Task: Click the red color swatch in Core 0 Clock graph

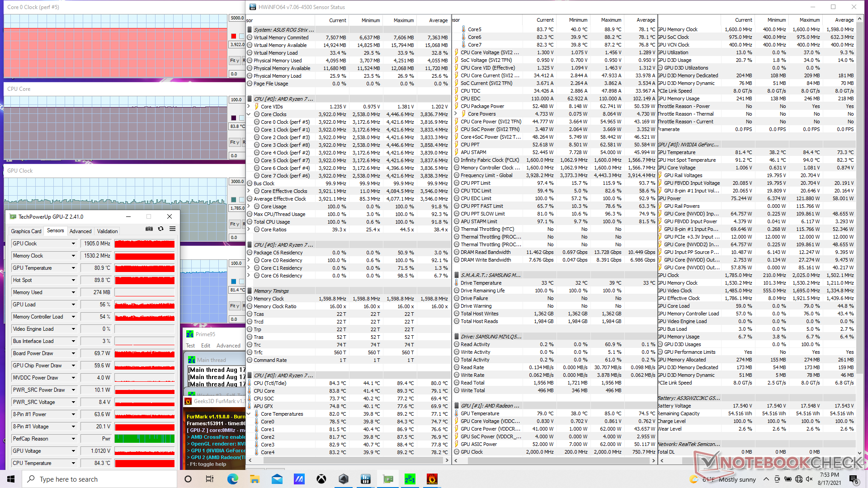Action: 233,36
